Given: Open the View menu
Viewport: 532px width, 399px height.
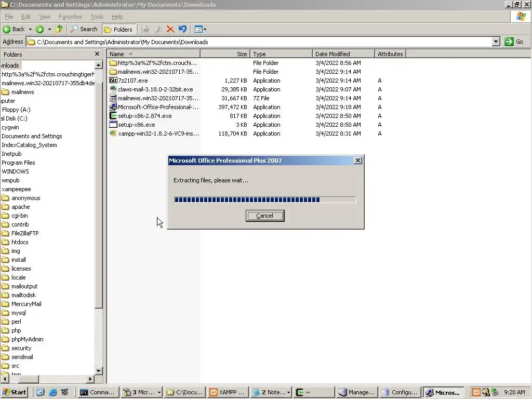Looking at the screenshot, I should click(45, 17).
